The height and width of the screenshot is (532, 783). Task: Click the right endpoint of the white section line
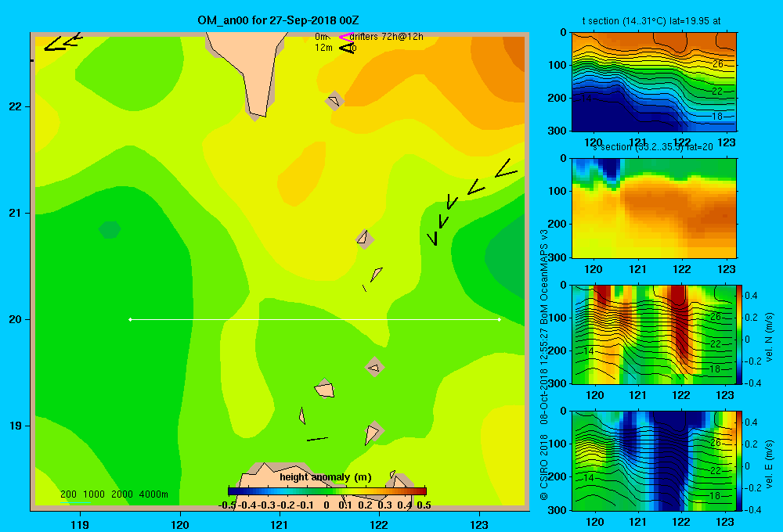(500, 319)
